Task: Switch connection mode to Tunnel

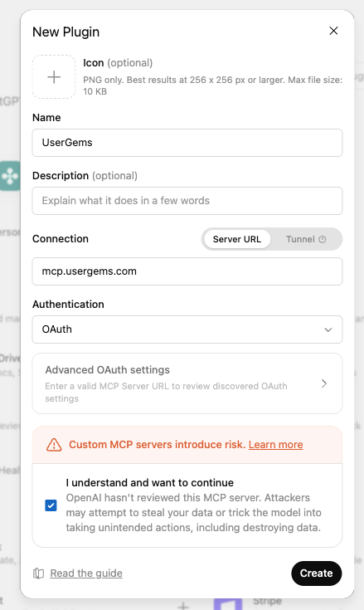Action: (x=306, y=239)
